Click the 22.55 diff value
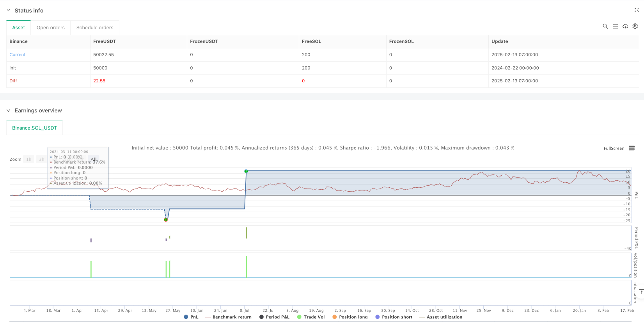Viewport: 644px width, 322px height. [x=99, y=81]
